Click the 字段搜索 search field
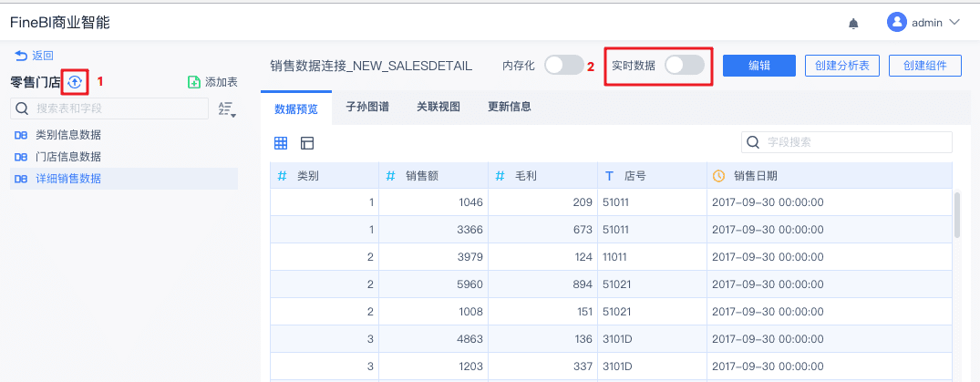This screenshot has height=382, width=980. pos(857,142)
